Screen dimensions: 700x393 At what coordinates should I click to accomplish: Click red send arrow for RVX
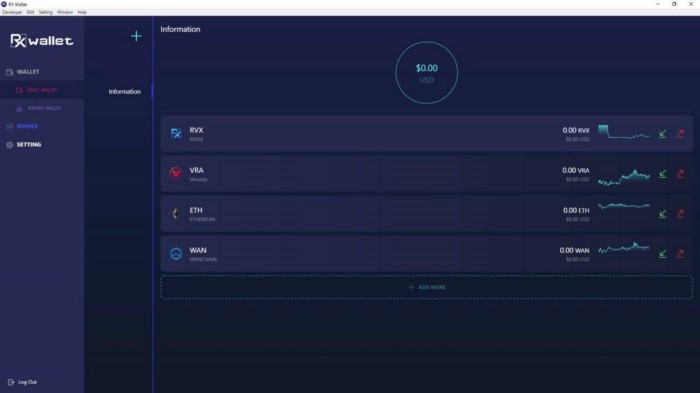tap(680, 134)
